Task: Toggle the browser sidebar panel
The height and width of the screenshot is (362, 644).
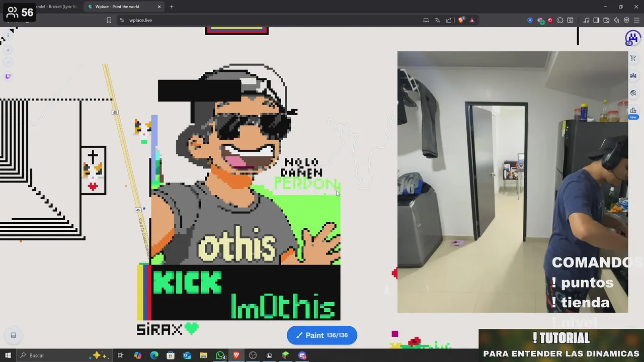Action: 596,20
